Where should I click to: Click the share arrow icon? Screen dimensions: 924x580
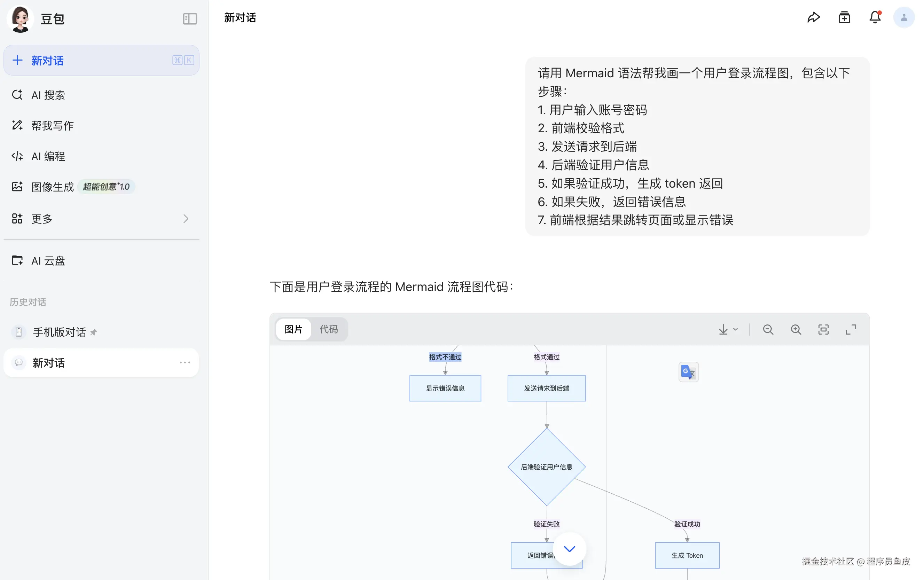813,18
